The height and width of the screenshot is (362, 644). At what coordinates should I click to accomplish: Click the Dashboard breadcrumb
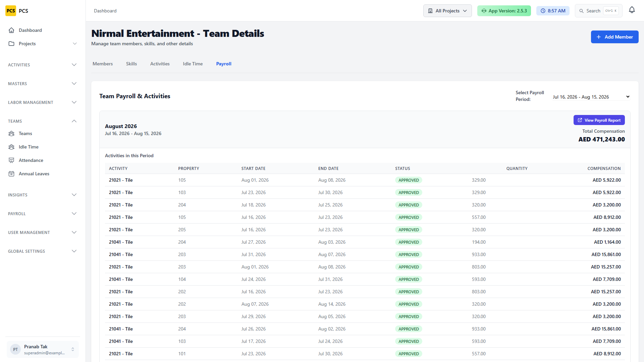105,11
